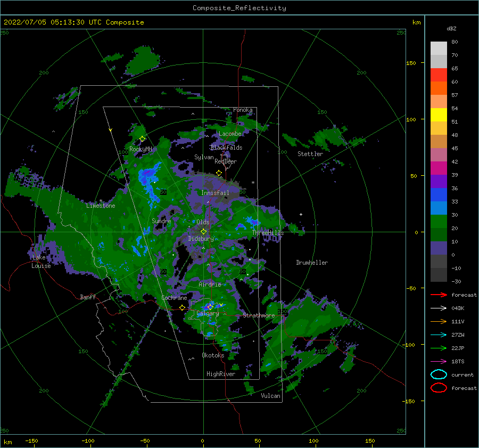Click the cyan 'current' ellipse icon
The height and width of the screenshot is (448, 479).
click(439, 374)
